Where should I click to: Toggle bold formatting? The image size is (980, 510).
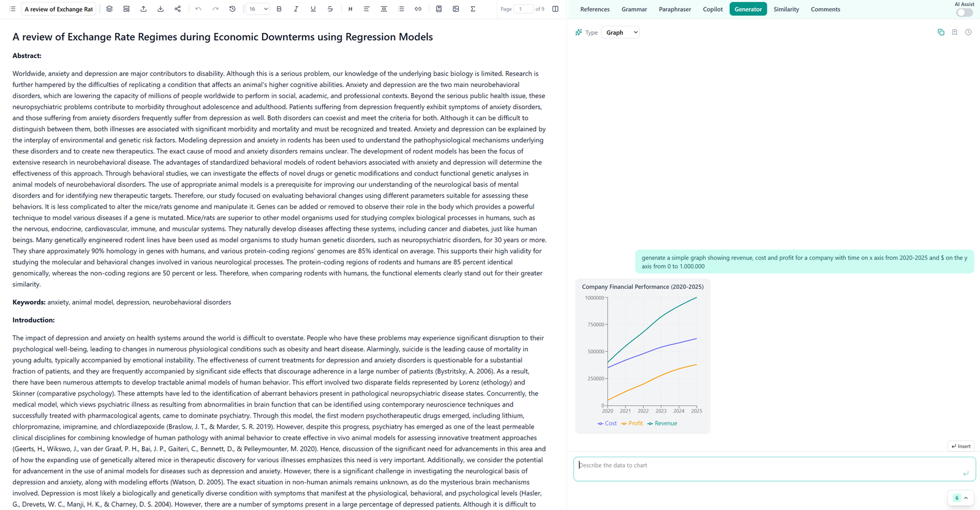click(x=279, y=9)
